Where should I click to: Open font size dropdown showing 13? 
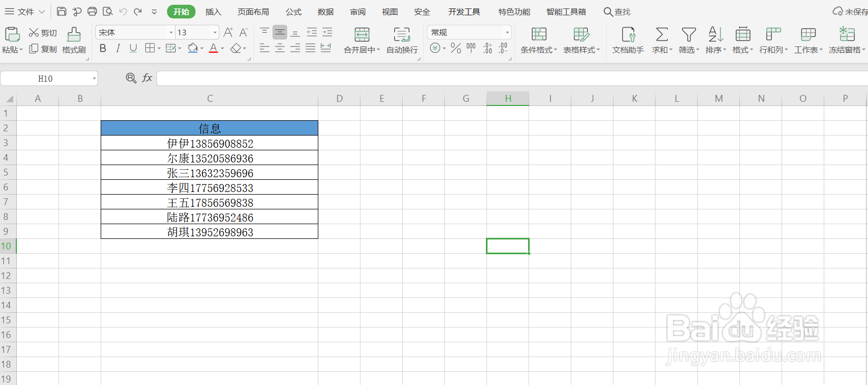coord(215,33)
